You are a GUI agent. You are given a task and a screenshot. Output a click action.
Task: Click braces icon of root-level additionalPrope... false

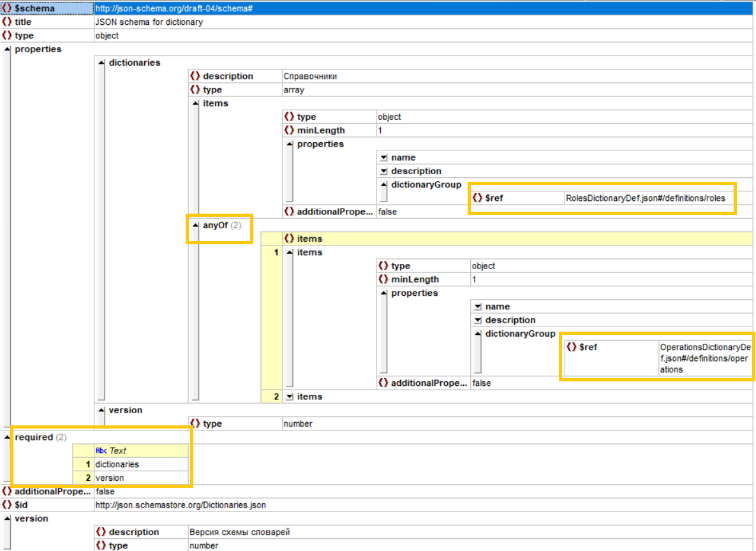[x=7, y=491]
